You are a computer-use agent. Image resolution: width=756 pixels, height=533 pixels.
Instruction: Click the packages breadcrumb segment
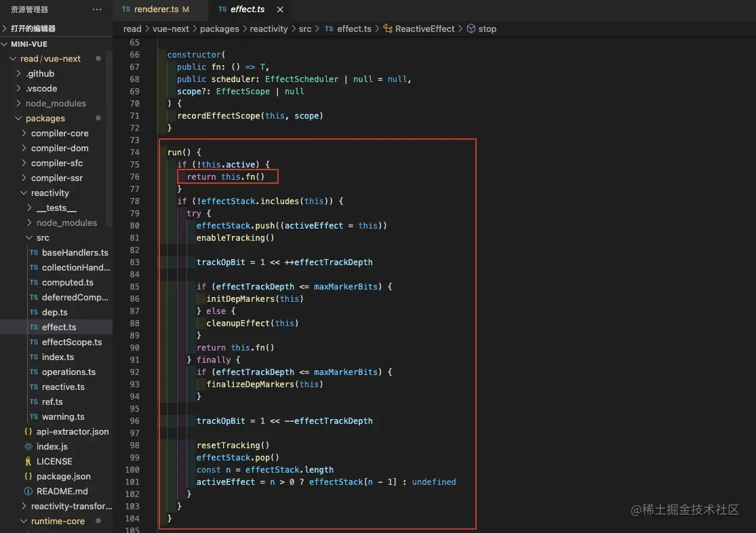point(220,29)
